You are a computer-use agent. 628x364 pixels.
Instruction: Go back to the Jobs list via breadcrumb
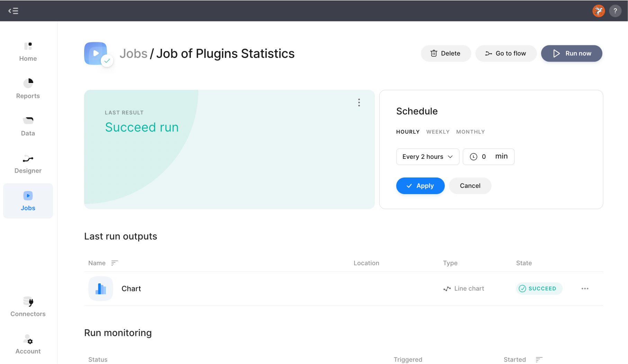point(133,53)
